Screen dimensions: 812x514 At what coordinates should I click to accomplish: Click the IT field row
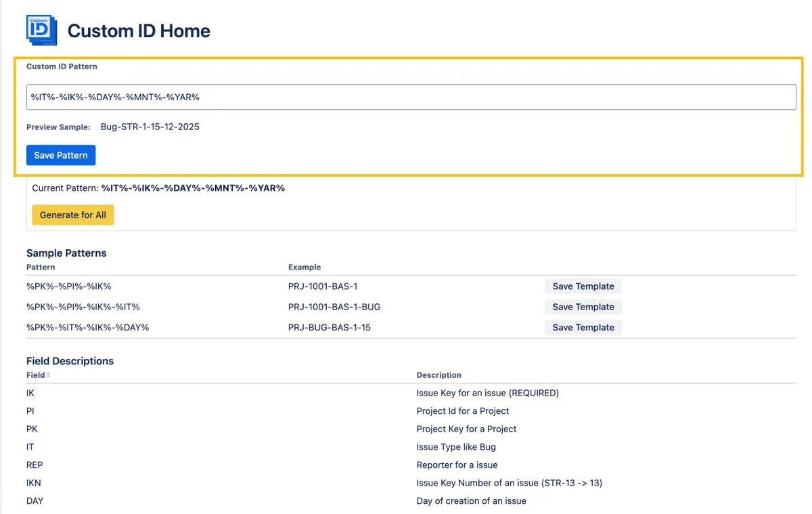click(x=411, y=447)
